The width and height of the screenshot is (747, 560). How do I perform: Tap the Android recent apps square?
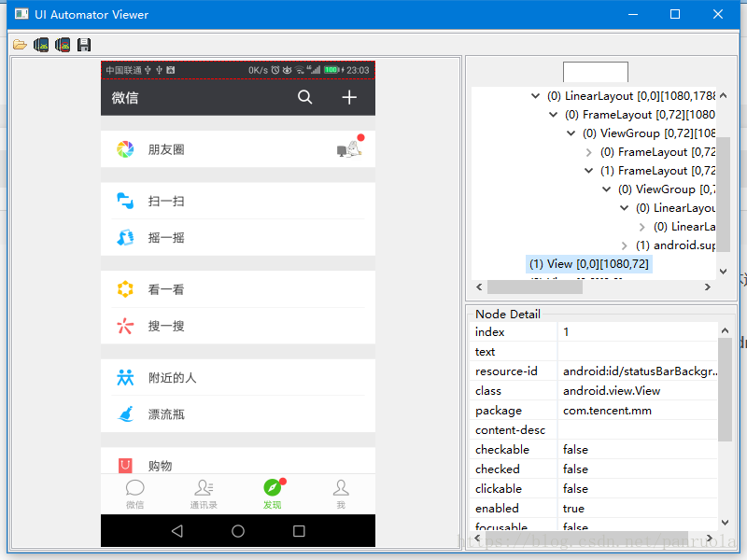(299, 530)
